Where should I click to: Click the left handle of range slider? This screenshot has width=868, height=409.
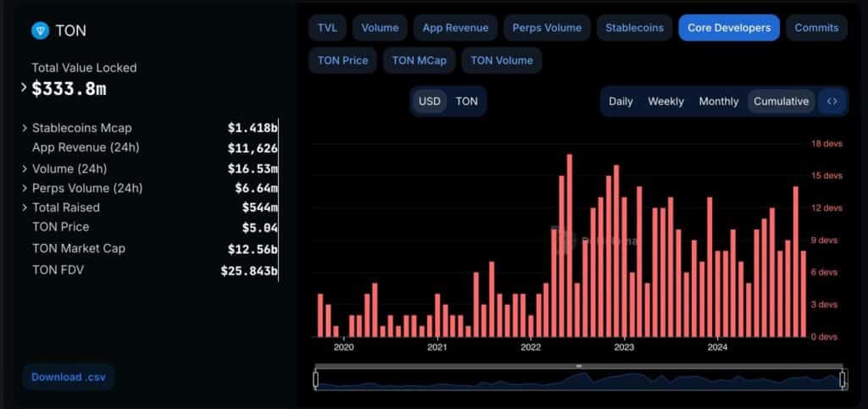tap(315, 379)
